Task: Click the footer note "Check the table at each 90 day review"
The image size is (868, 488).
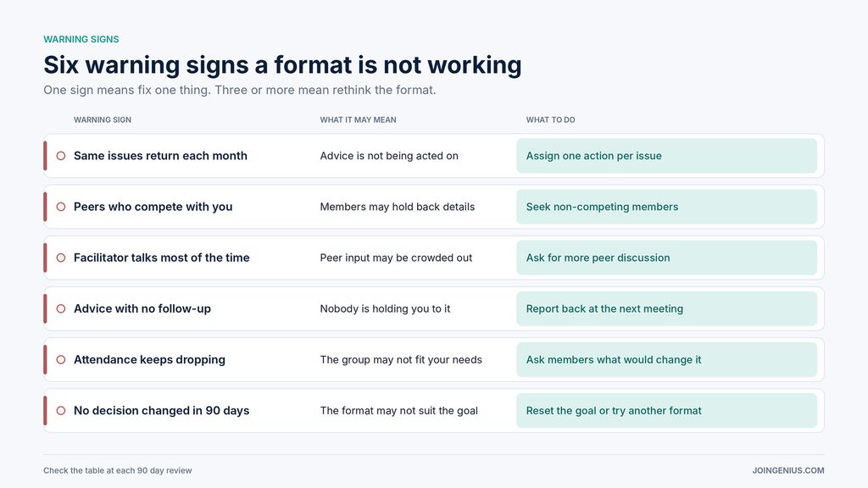Action: tap(118, 471)
